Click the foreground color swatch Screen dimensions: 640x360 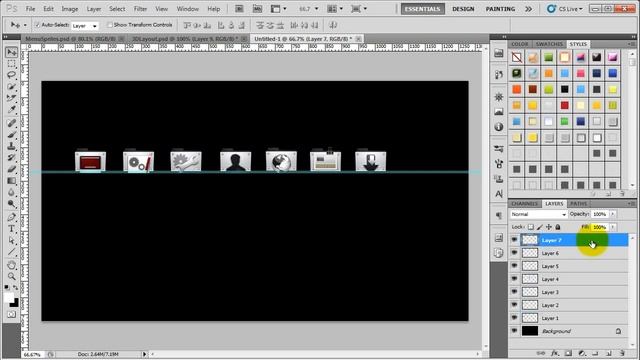click(x=8, y=298)
